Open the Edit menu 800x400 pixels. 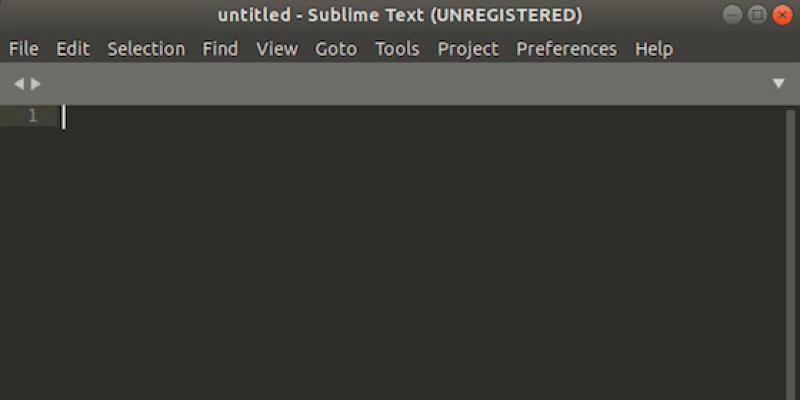(x=72, y=48)
